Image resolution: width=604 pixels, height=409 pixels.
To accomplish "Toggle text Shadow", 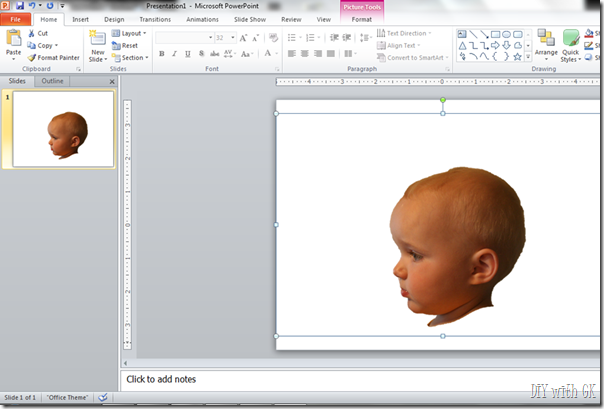I will tap(201, 54).
